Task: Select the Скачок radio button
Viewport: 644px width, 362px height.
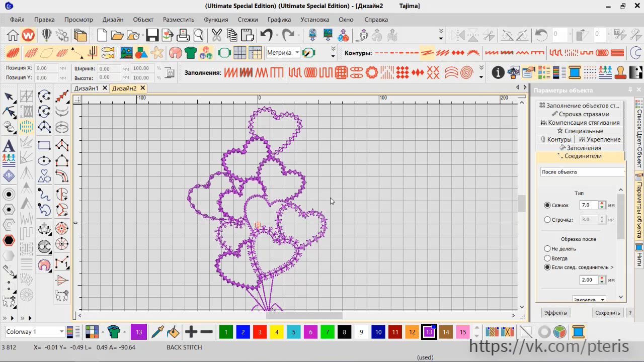Action: point(547,205)
